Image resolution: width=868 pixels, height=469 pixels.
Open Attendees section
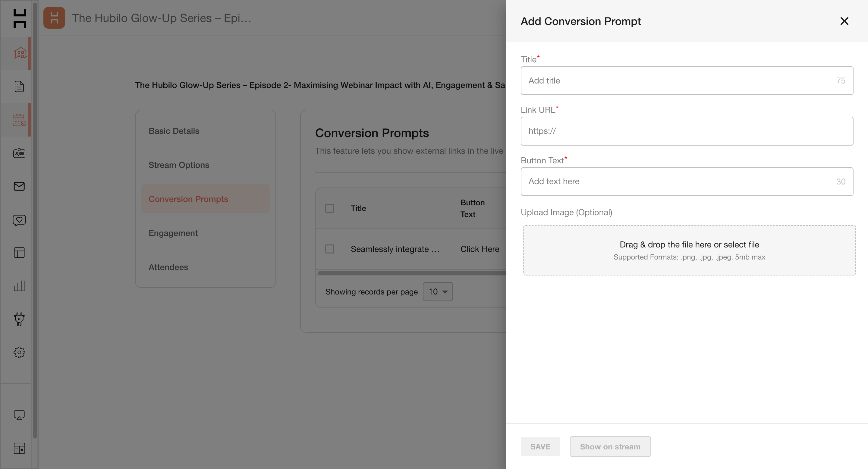[x=206, y=267]
